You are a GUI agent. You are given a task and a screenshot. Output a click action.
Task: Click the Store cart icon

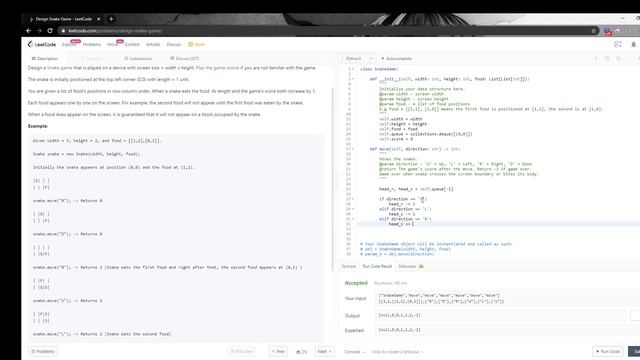point(190,44)
